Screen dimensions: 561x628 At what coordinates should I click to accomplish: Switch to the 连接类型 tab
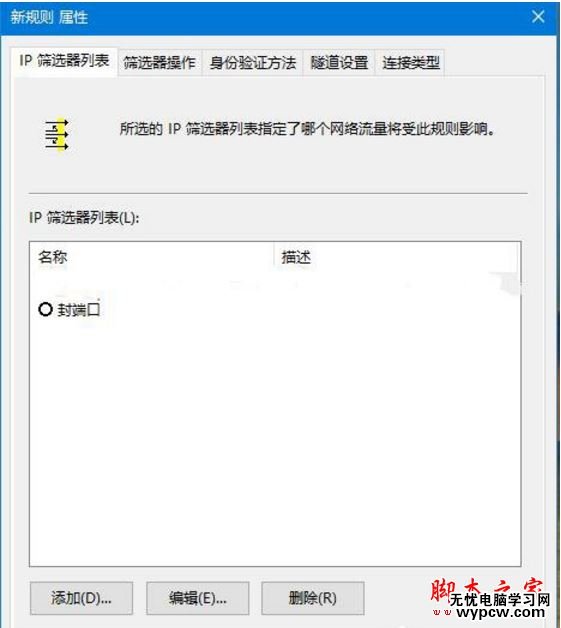point(410,62)
